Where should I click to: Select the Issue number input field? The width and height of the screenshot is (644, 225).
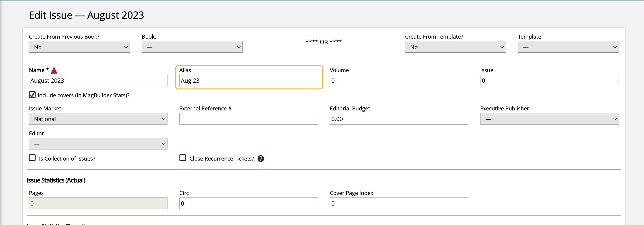click(x=549, y=80)
